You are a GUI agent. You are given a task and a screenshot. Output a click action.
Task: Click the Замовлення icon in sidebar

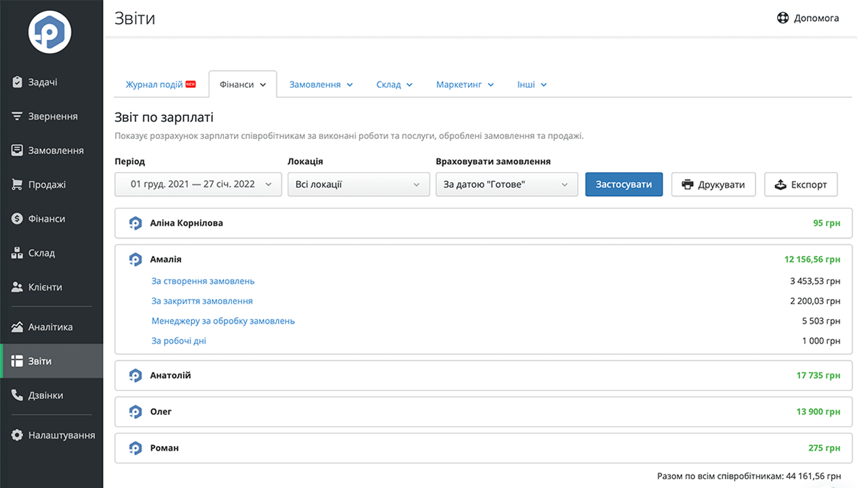(x=18, y=150)
